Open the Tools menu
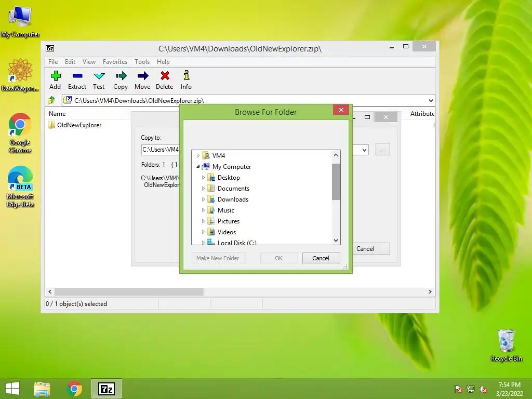The image size is (532, 399). [x=142, y=62]
